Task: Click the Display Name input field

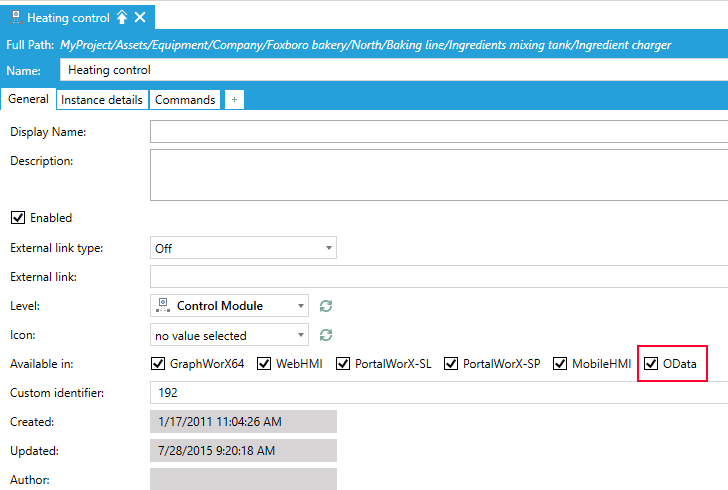Action: click(x=438, y=132)
